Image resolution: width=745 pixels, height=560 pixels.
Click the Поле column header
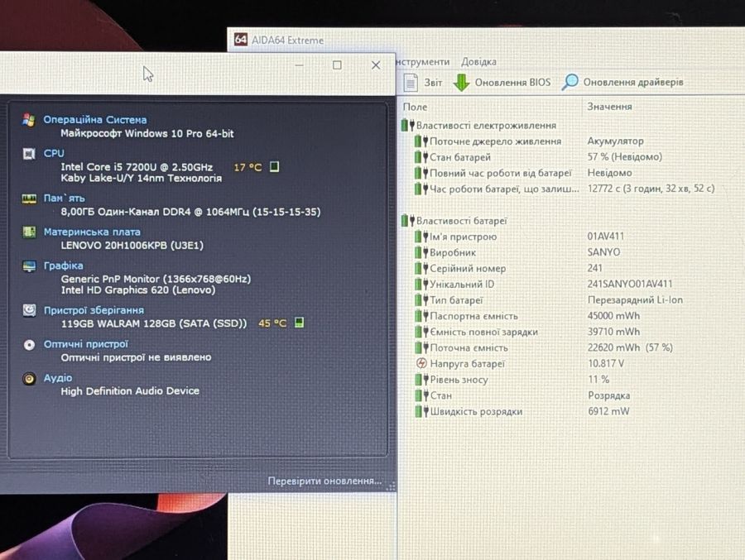pos(415,107)
